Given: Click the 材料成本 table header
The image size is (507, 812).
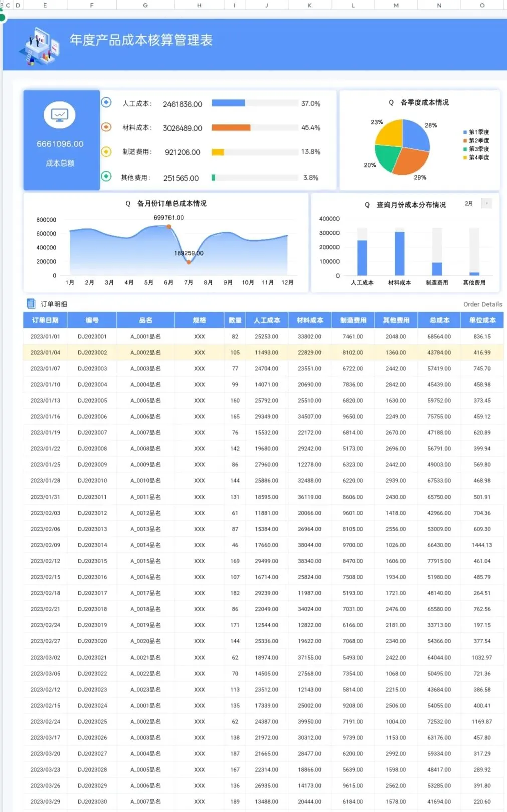Looking at the screenshot, I should (x=310, y=320).
